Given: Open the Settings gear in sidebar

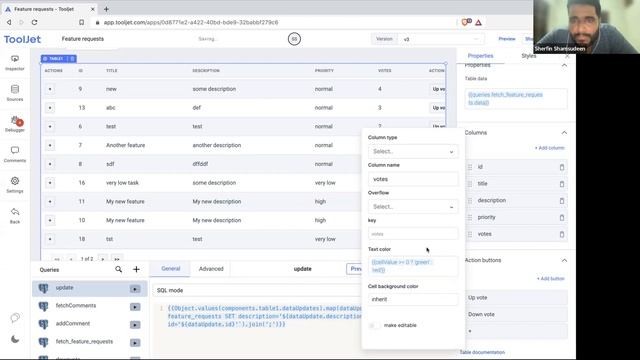Looking at the screenshot, I should click(15, 181).
